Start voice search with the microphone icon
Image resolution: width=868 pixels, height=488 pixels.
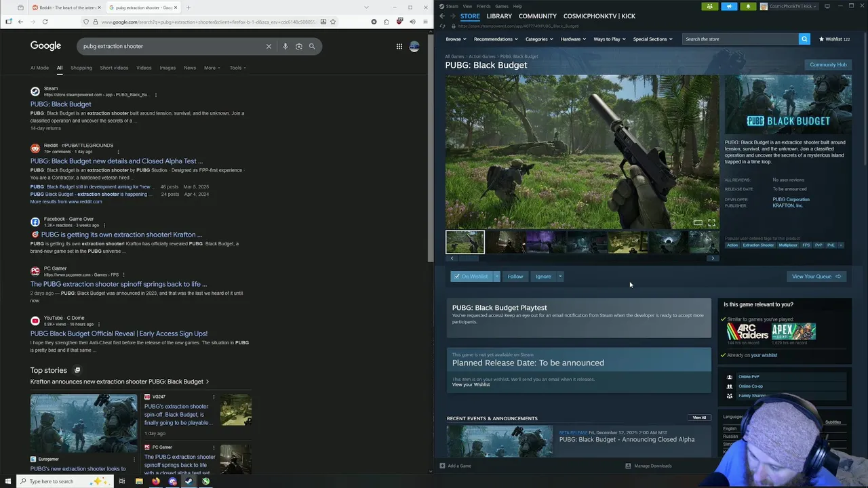pos(285,46)
